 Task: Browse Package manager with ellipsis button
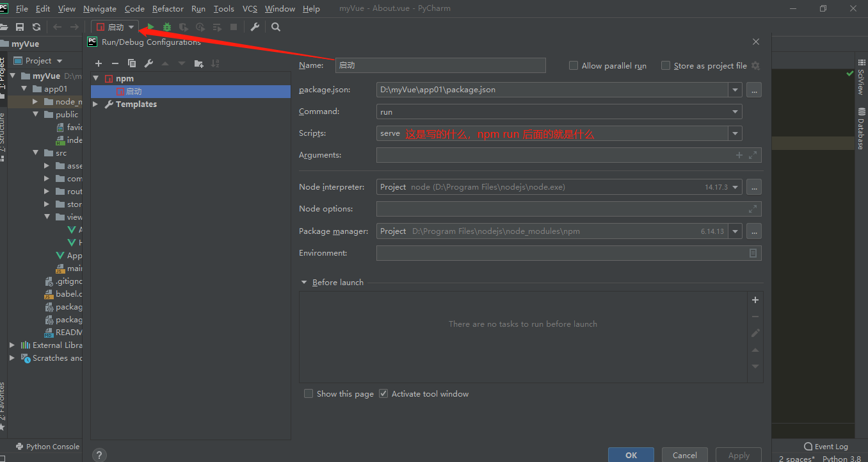click(x=754, y=231)
